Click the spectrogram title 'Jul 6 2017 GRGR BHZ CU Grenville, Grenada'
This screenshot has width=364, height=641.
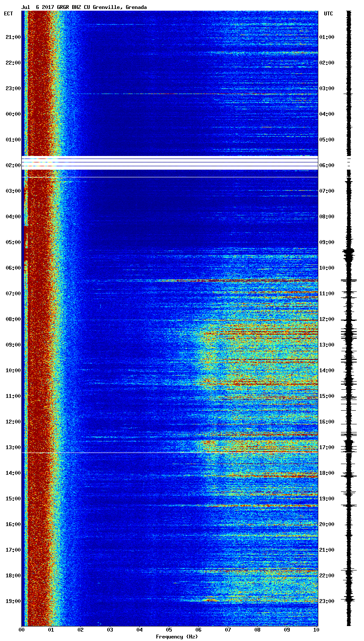point(84,7)
